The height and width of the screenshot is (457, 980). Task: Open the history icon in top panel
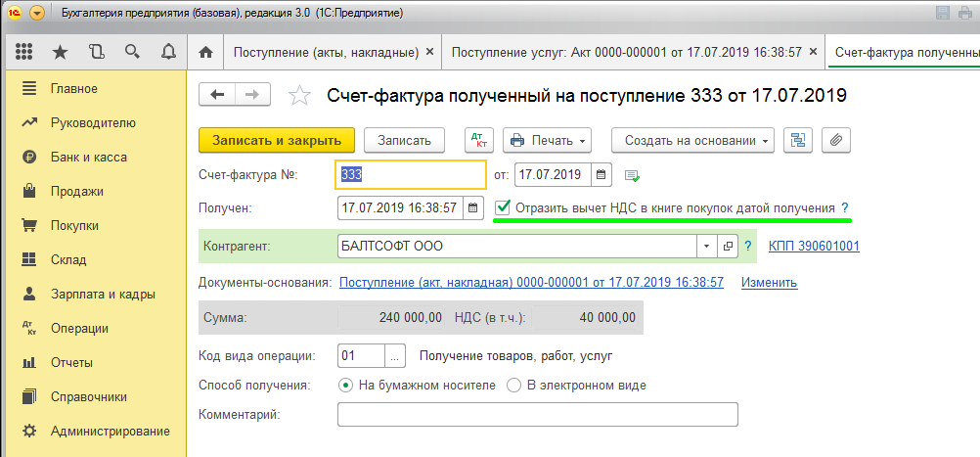[96, 53]
